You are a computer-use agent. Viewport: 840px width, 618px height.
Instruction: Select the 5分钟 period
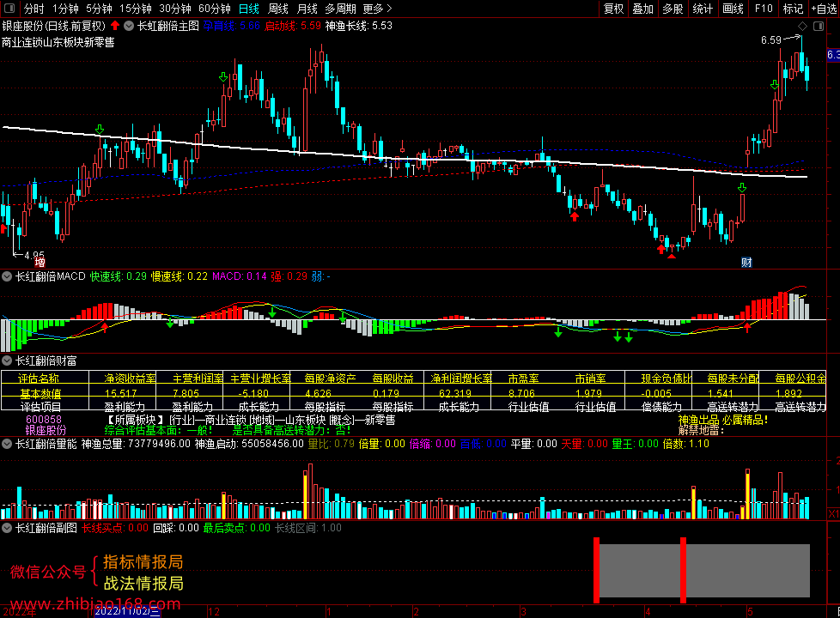pos(99,9)
